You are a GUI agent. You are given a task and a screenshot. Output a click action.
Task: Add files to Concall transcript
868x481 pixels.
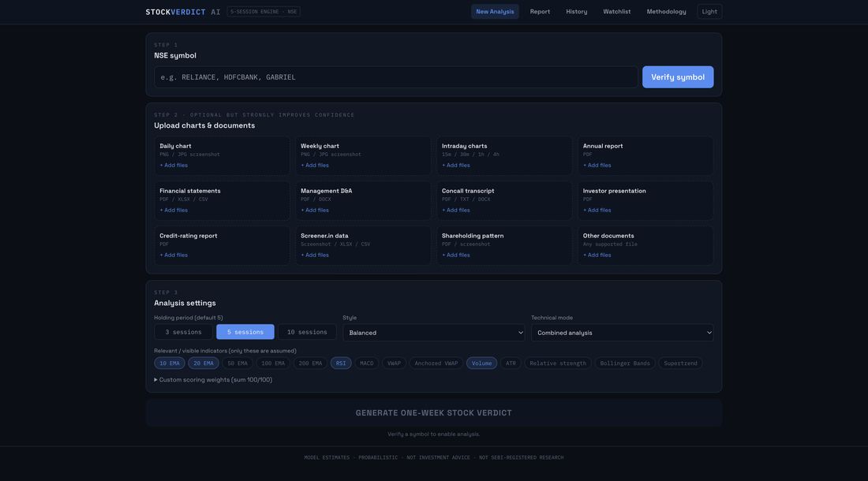tap(455, 210)
